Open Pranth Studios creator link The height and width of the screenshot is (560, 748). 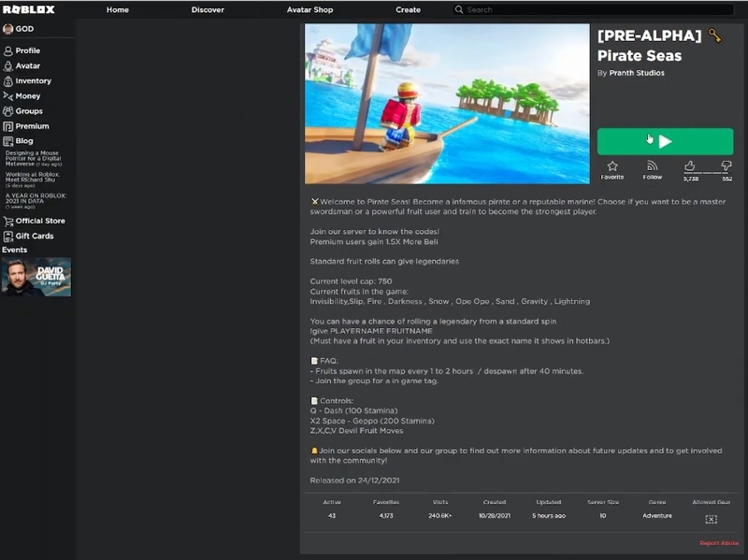pos(637,73)
